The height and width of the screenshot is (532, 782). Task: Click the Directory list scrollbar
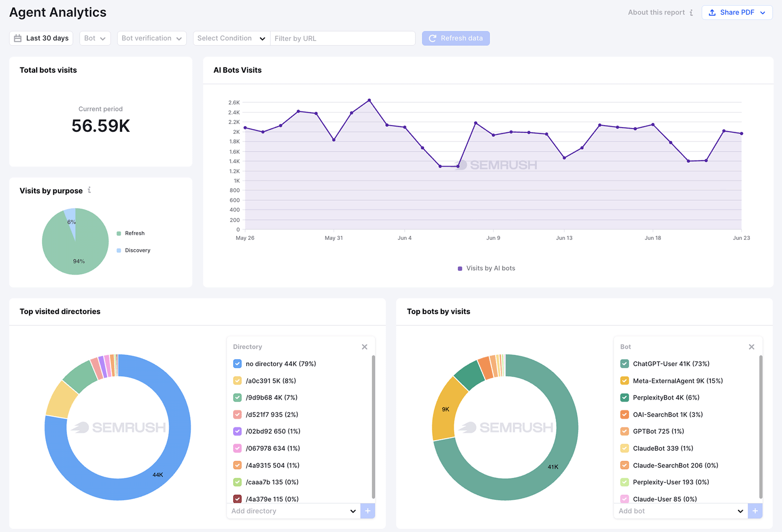click(x=373, y=426)
